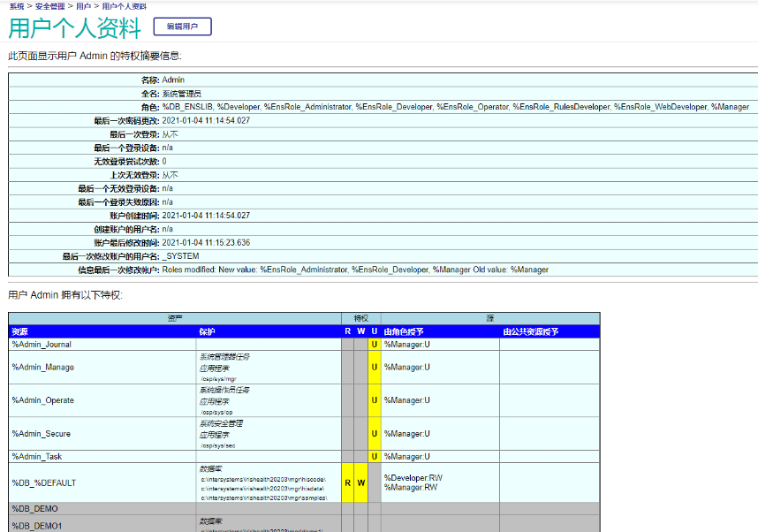Screen dimensions: 758x532
Task: Select the %Admin_Manage resource name
Action: point(42,367)
